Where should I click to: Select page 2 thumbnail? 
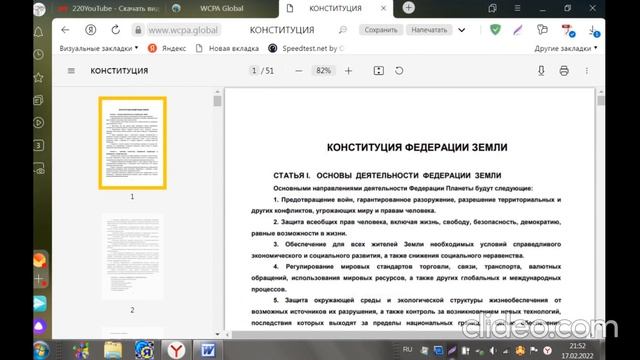click(132, 257)
